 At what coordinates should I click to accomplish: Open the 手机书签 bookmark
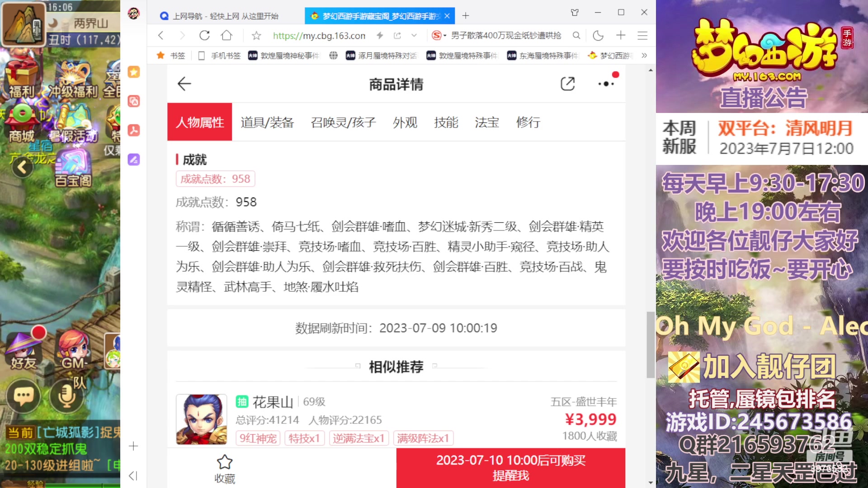(x=219, y=56)
